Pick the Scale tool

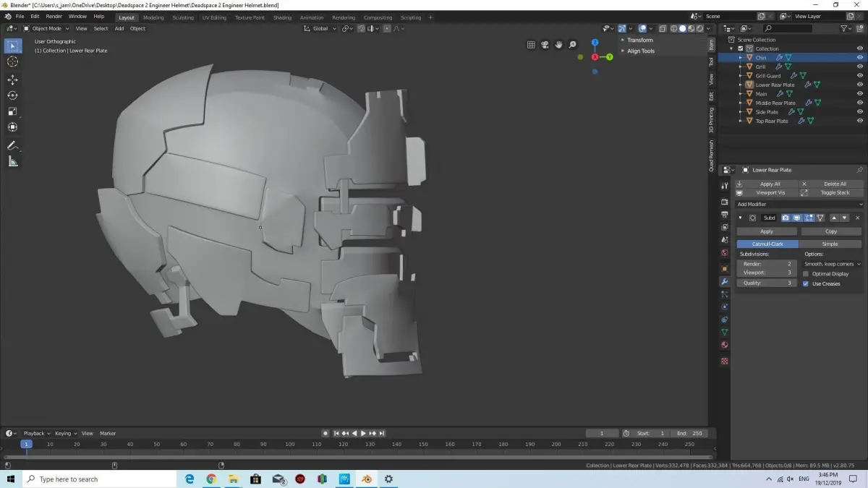click(x=12, y=111)
